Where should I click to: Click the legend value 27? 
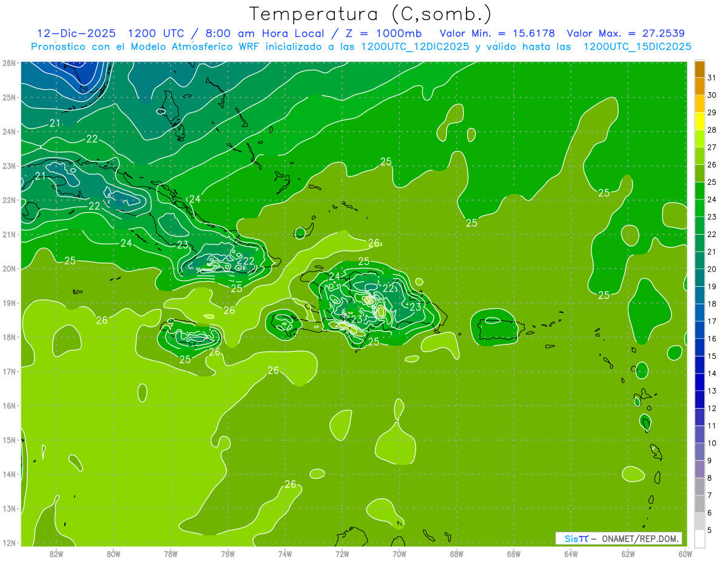[x=712, y=147]
